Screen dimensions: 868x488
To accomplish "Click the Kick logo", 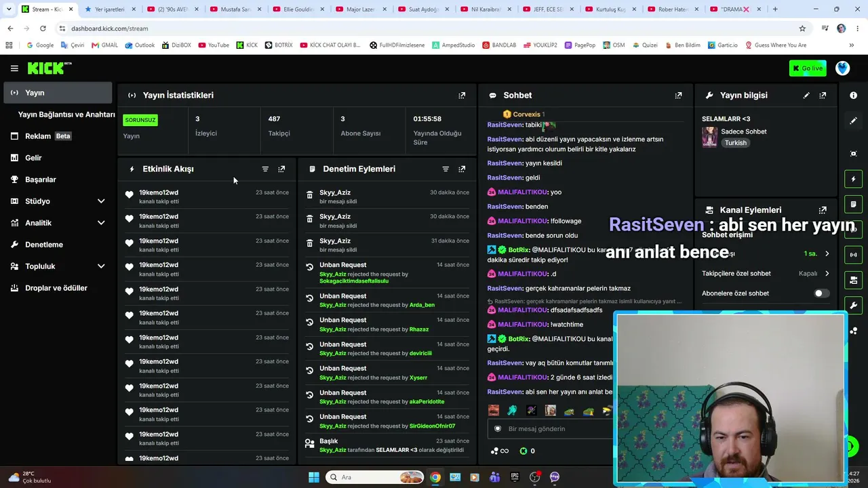I will tap(49, 68).
